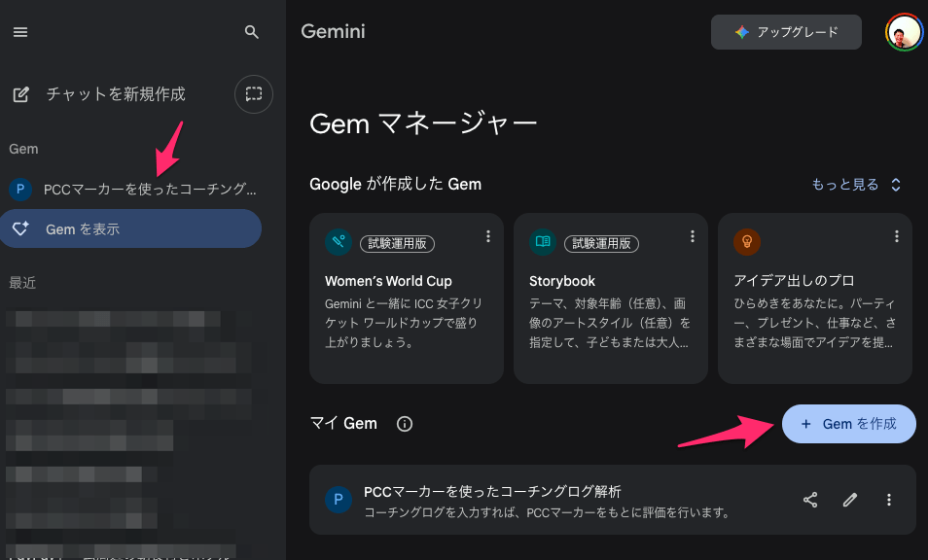Open three-dot menu on アイデア出しのプロ card
Screen dimensions: 928x560
896,236
